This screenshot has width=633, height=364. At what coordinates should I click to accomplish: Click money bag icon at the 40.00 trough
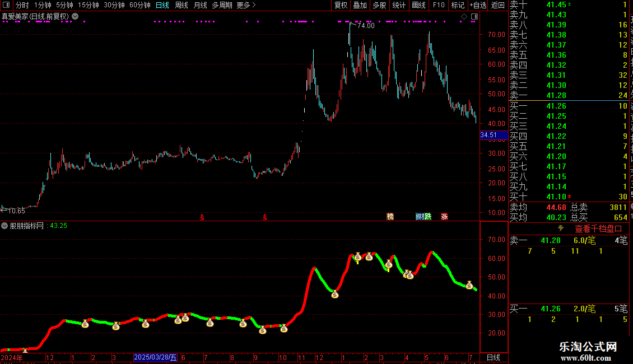(x=334, y=295)
